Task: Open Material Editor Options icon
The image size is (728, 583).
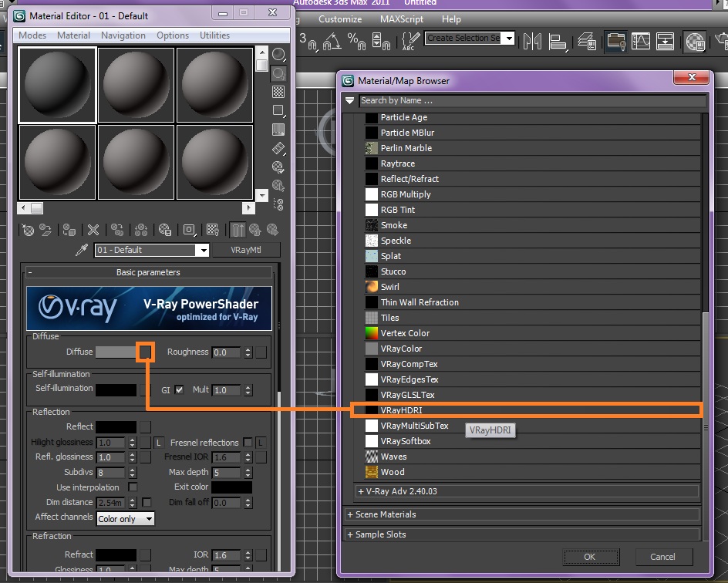Action: (x=278, y=167)
